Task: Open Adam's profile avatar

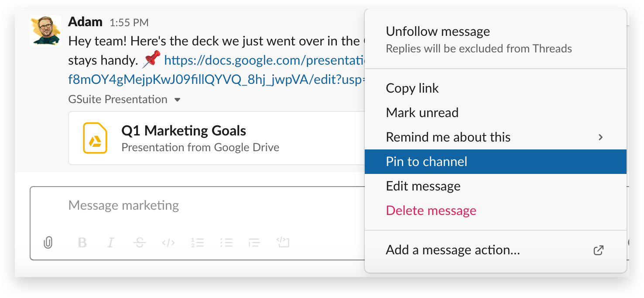Action: 45,31
